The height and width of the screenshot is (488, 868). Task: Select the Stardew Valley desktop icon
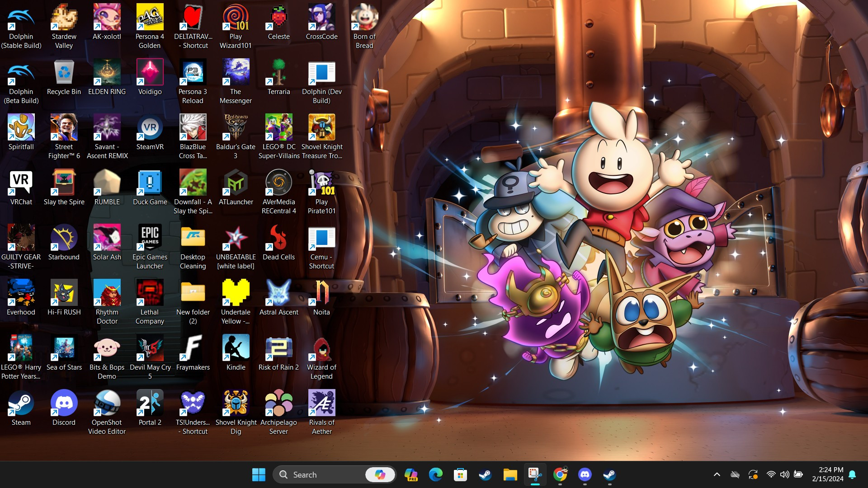(x=64, y=26)
